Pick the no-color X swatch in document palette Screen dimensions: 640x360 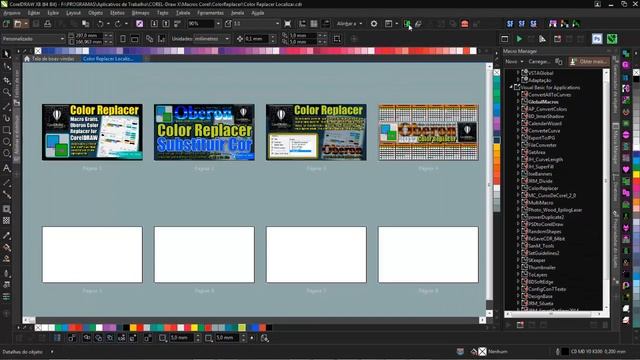(x=38, y=327)
